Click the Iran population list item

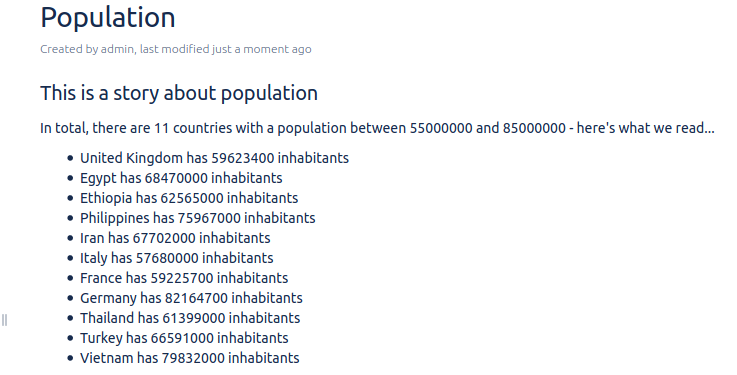(x=175, y=238)
